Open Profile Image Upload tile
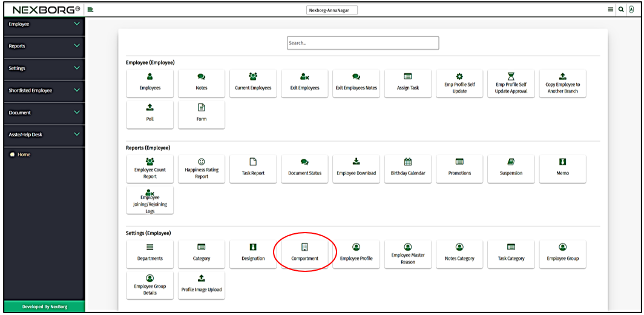 point(202,285)
